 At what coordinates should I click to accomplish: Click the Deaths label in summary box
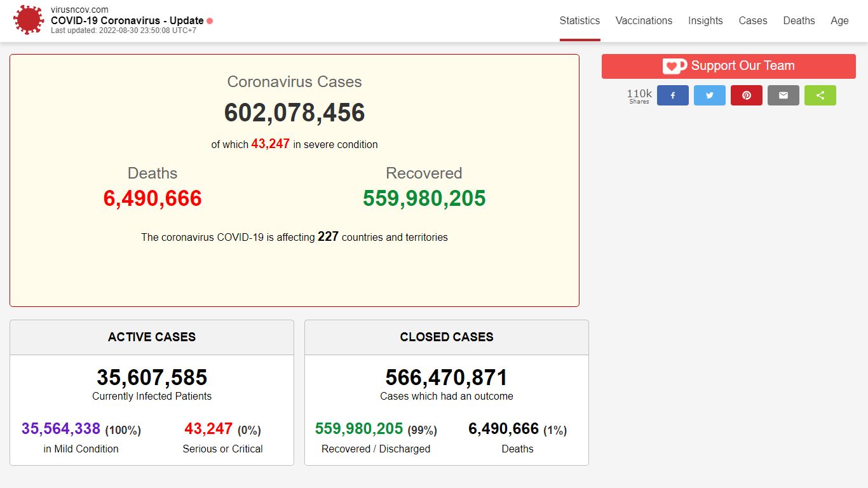pyautogui.click(x=153, y=173)
